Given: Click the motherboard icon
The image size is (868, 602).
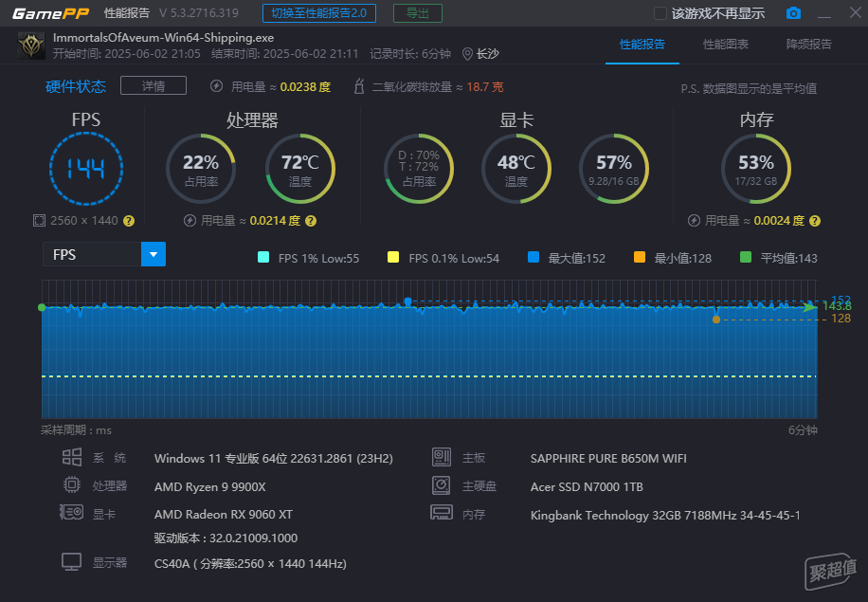Looking at the screenshot, I should click(x=442, y=458).
